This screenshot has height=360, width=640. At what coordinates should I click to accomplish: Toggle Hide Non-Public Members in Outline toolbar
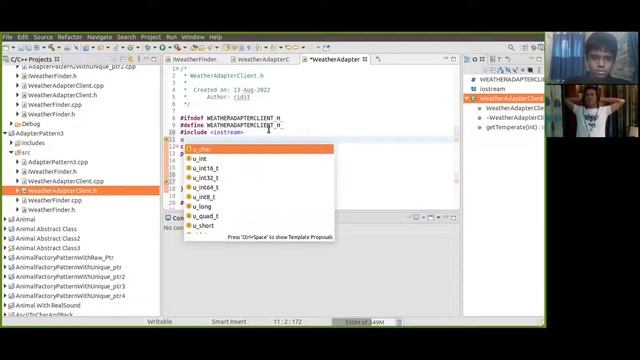tap(523, 70)
